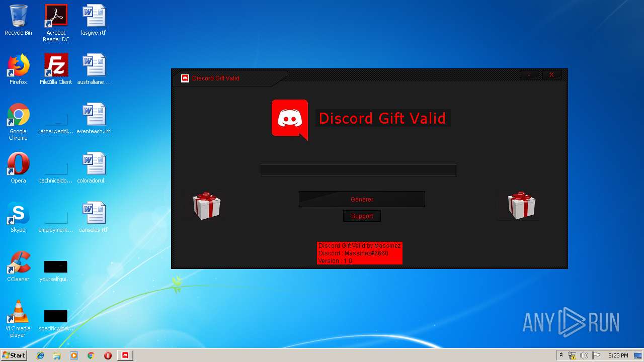Open Chrome from the taskbar

91,355
